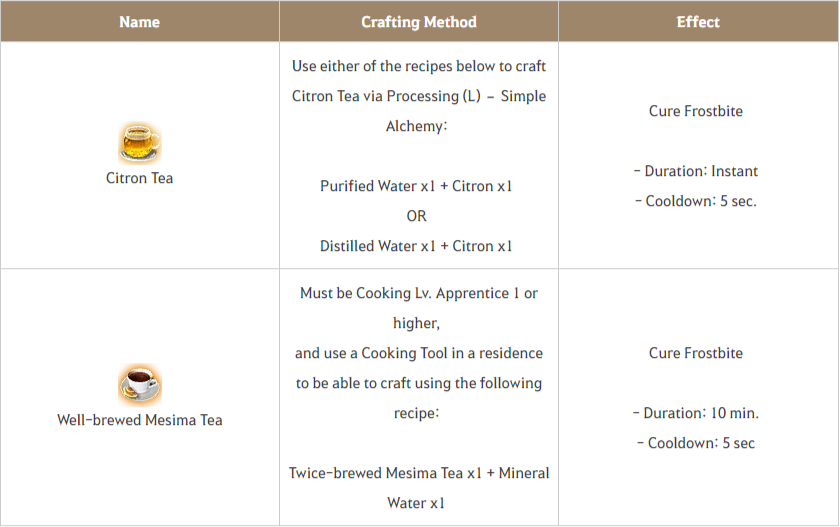Select the Effect column header
The width and height of the screenshot is (840, 527).
(x=698, y=22)
